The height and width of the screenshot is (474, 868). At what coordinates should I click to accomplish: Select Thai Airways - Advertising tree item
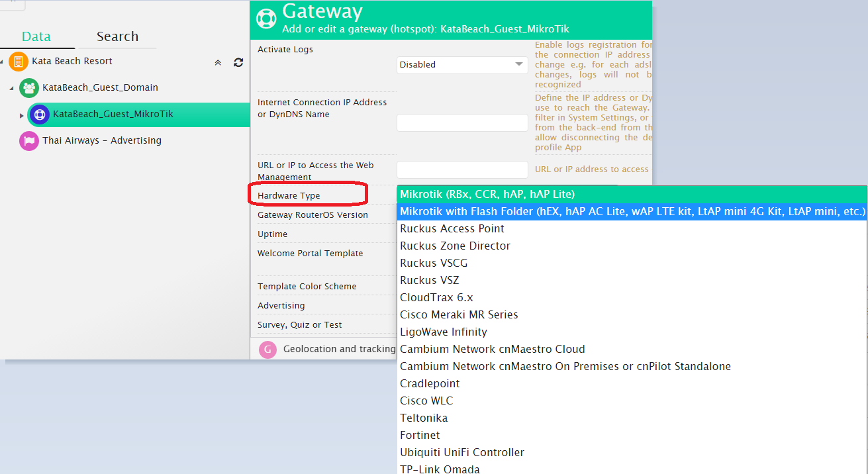(x=101, y=140)
